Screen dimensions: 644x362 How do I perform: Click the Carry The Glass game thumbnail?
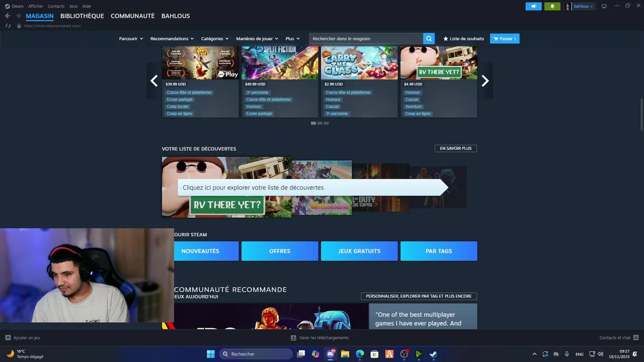(x=359, y=63)
